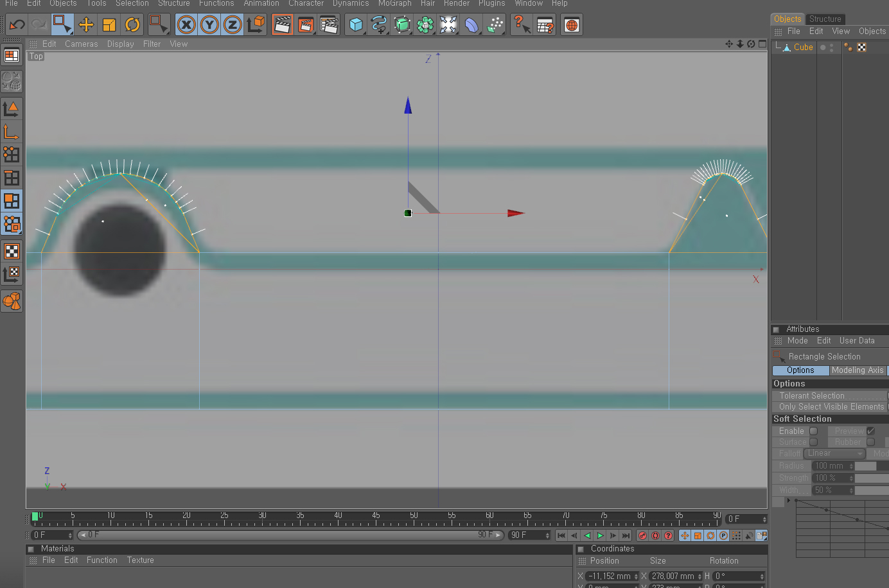
Task: Toggle Surface checkbox
Action: pyautogui.click(x=813, y=442)
